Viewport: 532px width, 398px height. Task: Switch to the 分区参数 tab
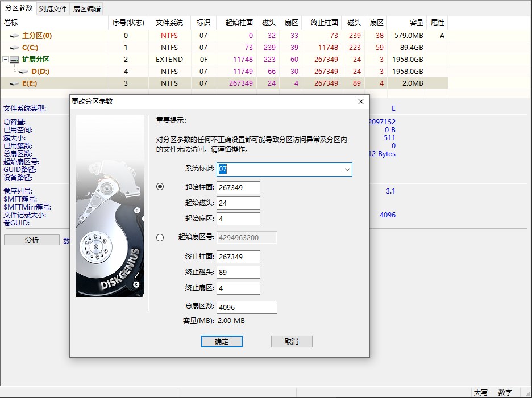pos(19,8)
